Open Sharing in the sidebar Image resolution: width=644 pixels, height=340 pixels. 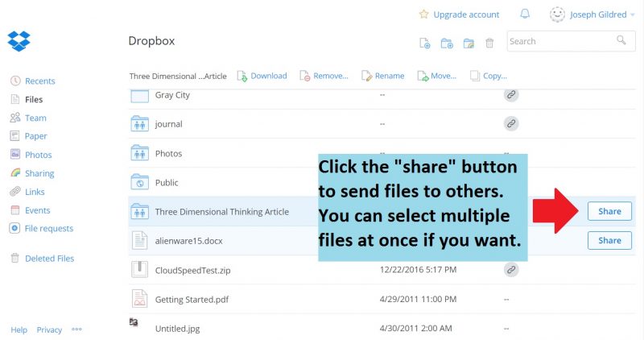(x=39, y=173)
